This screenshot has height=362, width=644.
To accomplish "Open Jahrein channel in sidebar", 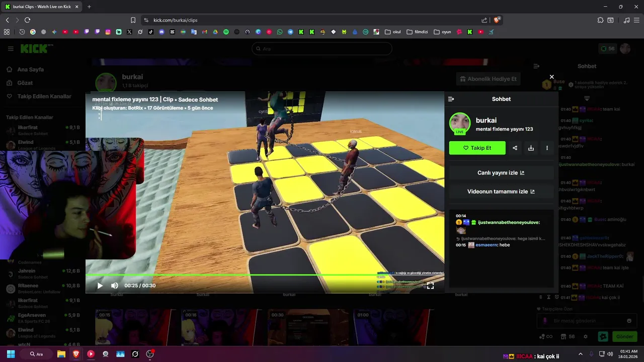I will click(43, 274).
